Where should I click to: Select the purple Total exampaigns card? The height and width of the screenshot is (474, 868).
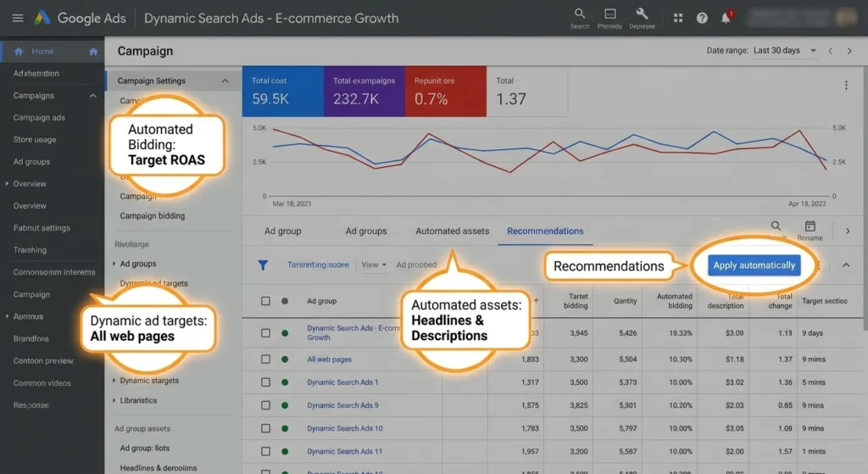click(x=364, y=92)
